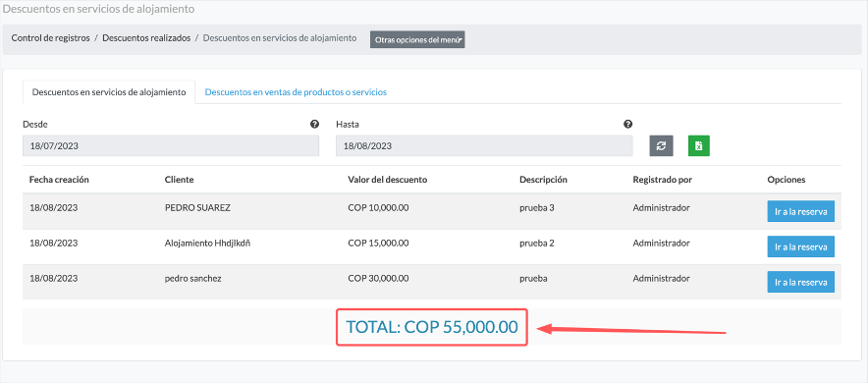
Task: Select 'Descuentos en servicios de alojamiento' tab
Action: click(x=109, y=92)
